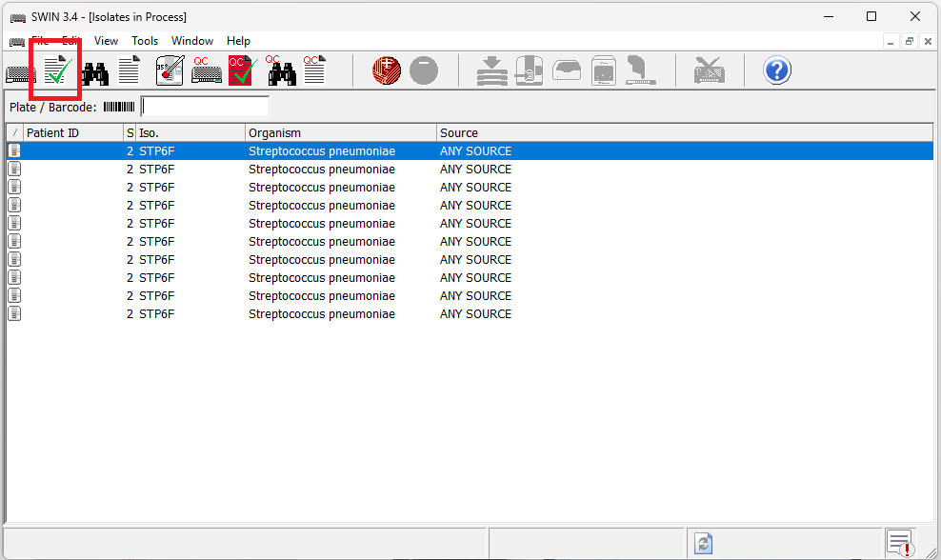This screenshot has height=560, width=941.
Task: Click the grayed-out plate with X icon
Action: (710, 70)
